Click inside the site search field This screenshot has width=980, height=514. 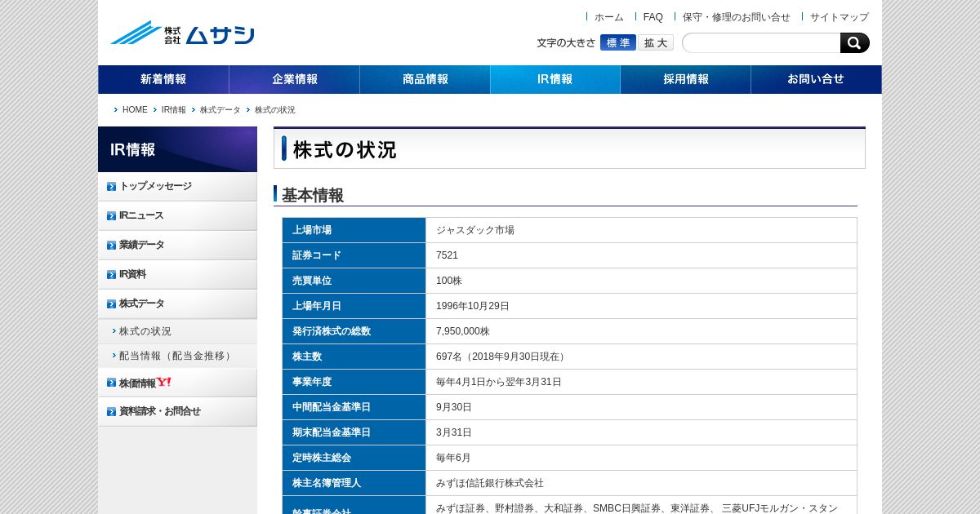[x=761, y=43]
